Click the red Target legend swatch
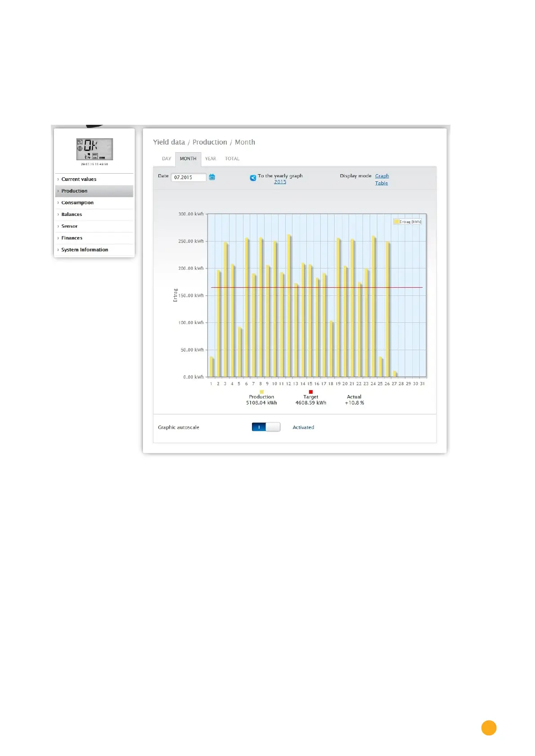This screenshot has width=535, height=756. coord(311,392)
